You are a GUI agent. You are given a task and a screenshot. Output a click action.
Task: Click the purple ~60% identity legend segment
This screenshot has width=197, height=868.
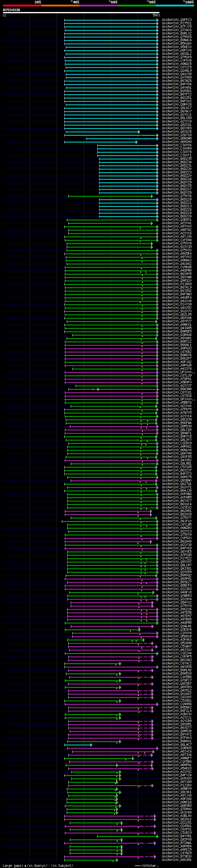click(x=98, y=6)
